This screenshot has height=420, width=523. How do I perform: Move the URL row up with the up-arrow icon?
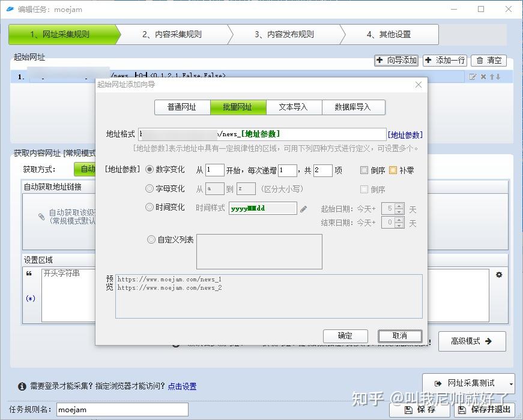coord(492,77)
